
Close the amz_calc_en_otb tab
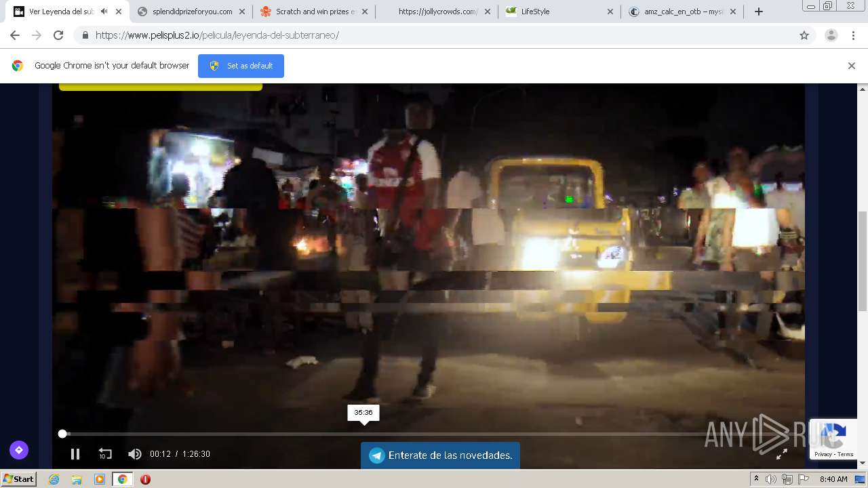733,12
